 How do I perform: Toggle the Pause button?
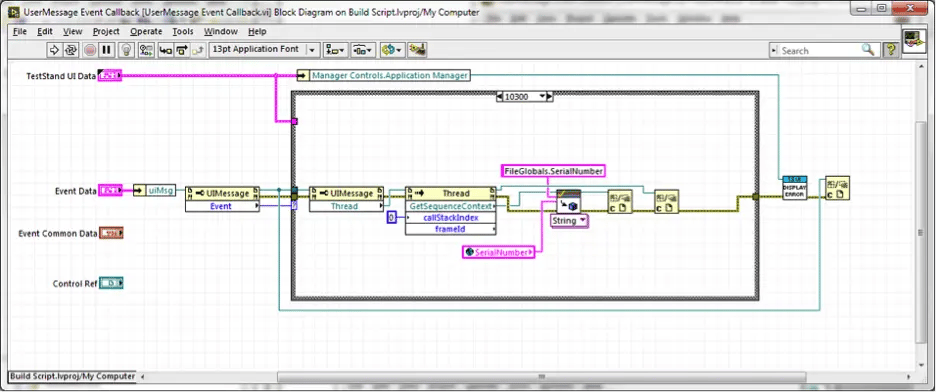coord(107,50)
